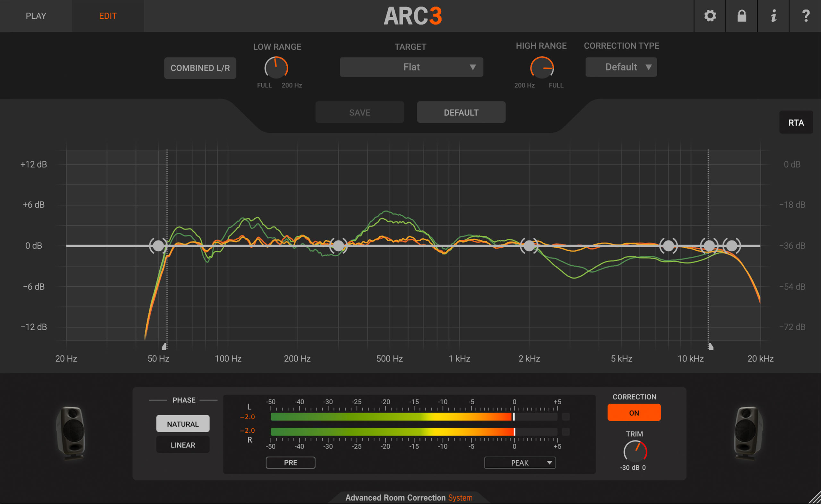This screenshot has width=821, height=504.
Task: Click the low range limit marker triangle
Action: point(164,347)
